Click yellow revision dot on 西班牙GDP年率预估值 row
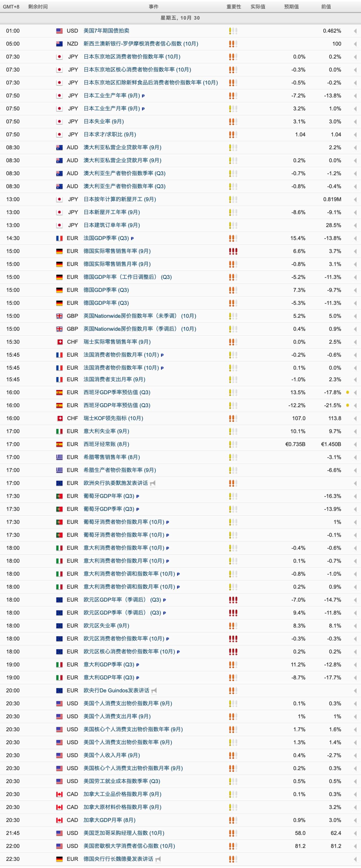The width and height of the screenshot is (361, 868). (x=347, y=405)
